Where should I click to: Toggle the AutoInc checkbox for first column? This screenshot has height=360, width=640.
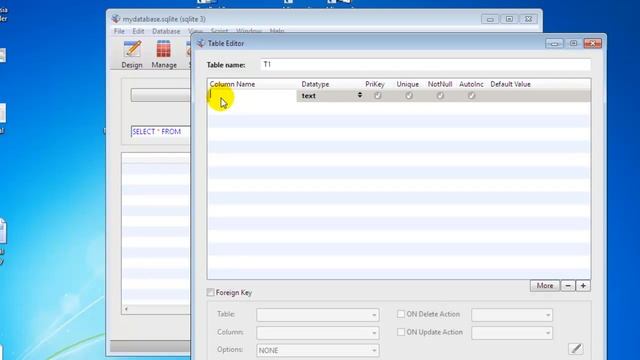(x=471, y=96)
